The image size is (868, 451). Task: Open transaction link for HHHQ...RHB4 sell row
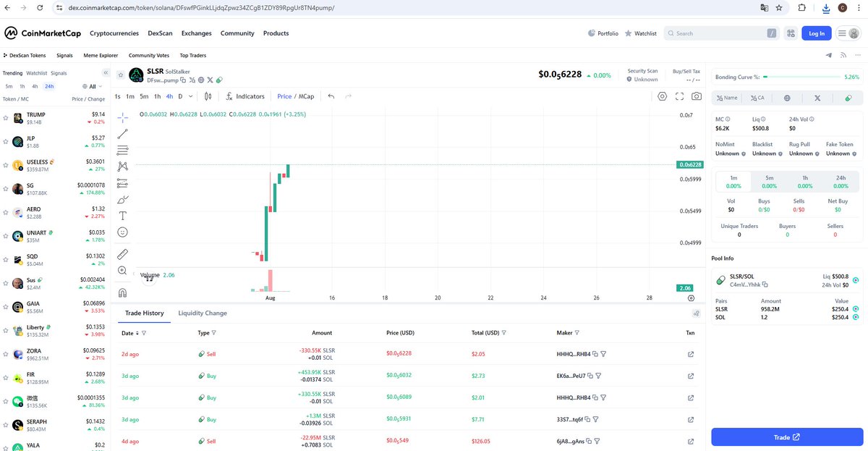pyautogui.click(x=690, y=354)
